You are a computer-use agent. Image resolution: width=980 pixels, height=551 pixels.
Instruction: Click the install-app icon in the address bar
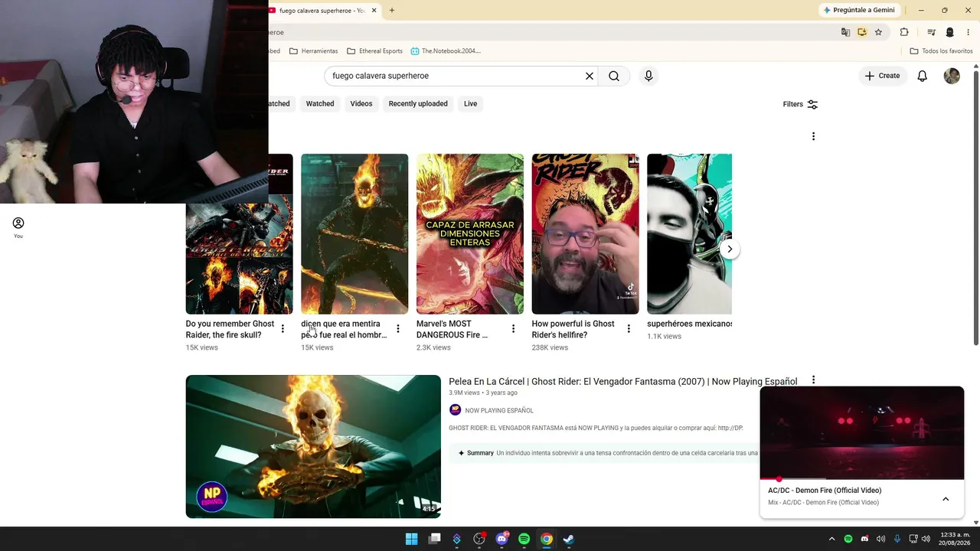(862, 32)
